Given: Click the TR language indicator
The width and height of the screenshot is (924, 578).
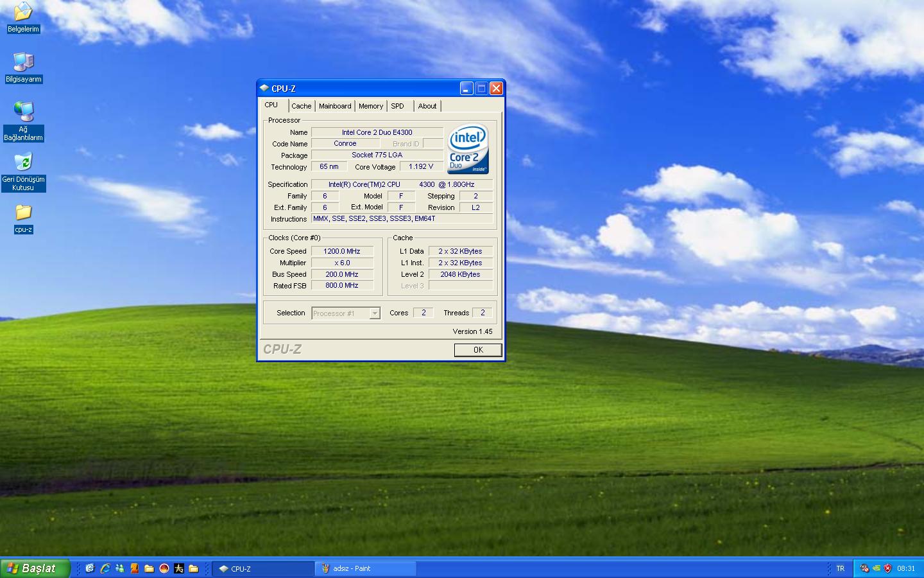Looking at the screenshot, I should 840,568.
